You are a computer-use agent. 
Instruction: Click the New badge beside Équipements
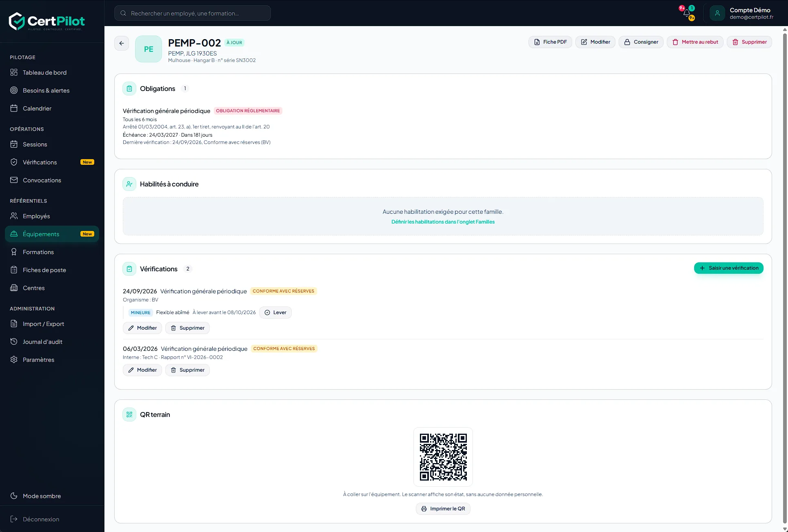tap(87, 234)
